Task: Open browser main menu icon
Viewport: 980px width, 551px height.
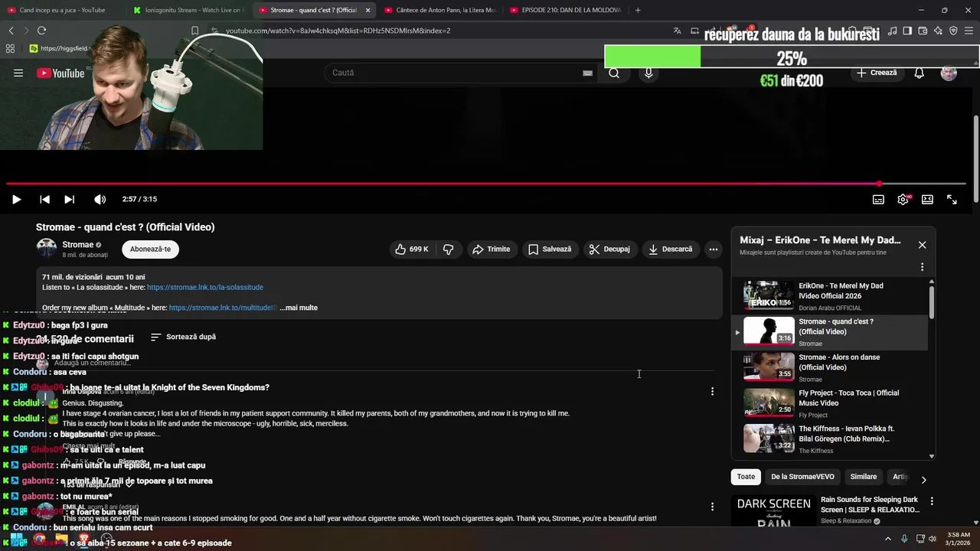Action: (969, 31)
